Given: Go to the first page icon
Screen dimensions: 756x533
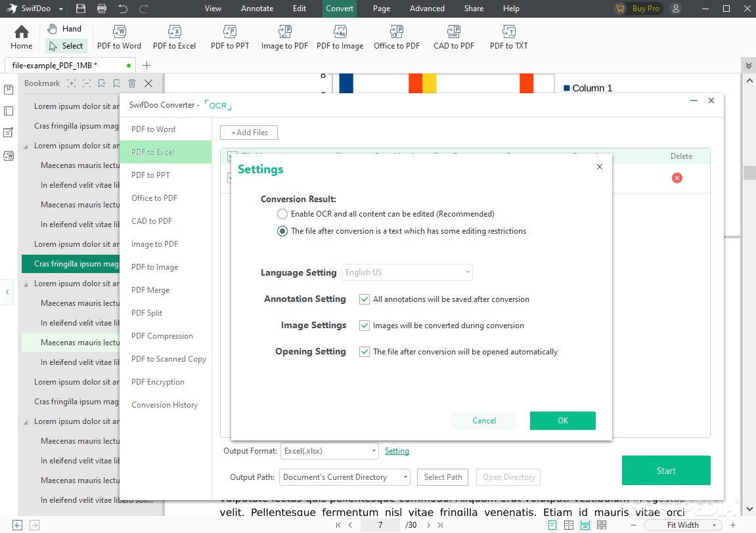Looking at the screenshot, I should click(338, 525).
